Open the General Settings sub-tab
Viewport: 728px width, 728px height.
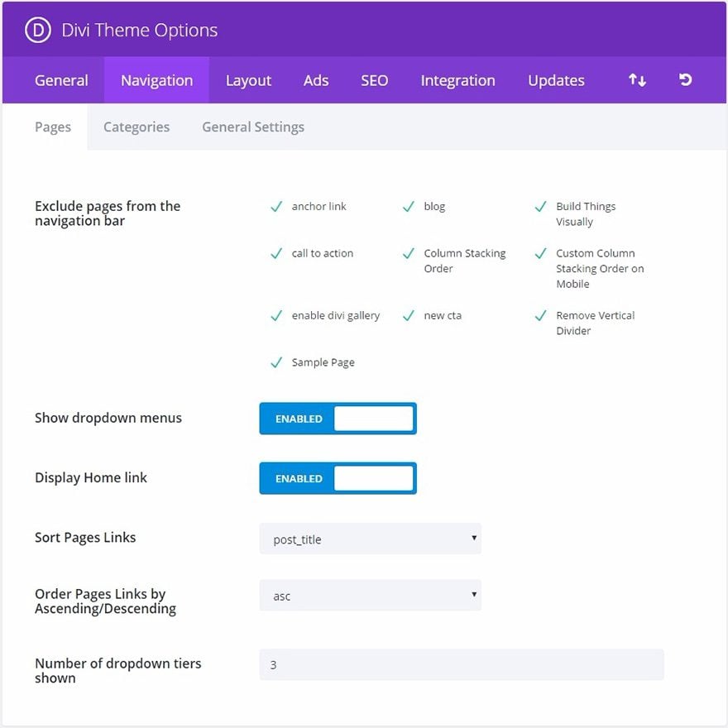[x=253, y=127]
